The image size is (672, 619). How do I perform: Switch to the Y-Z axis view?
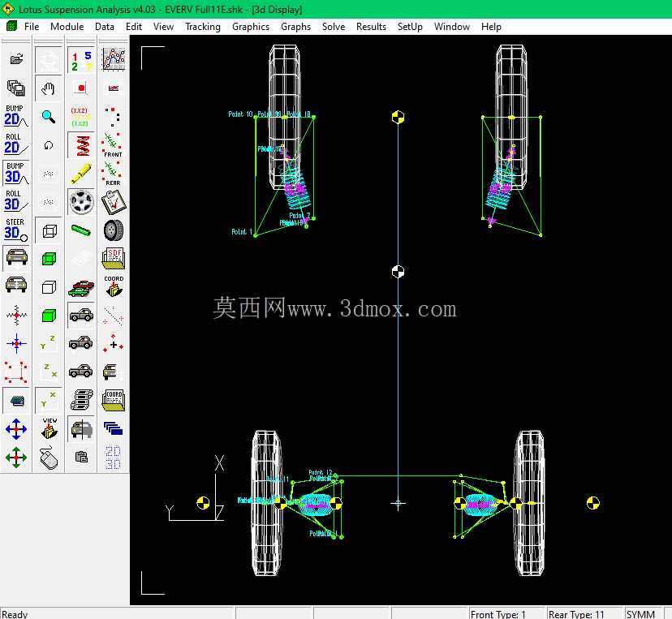[49, 343]
